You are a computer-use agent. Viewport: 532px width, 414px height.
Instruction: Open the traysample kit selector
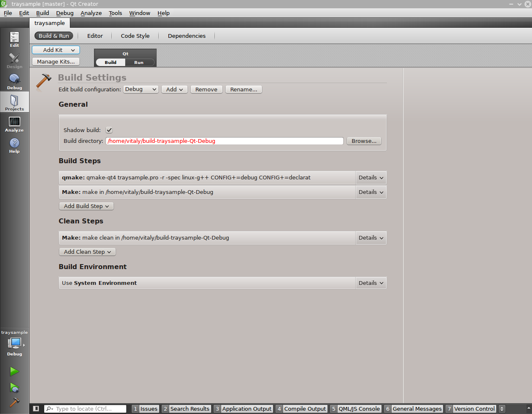coord(15,344)
